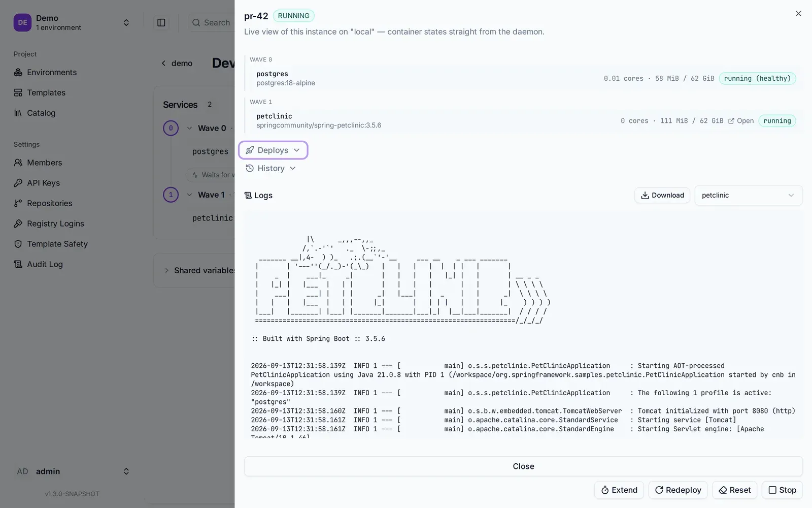Image resolution: width=812 pixels, height=508 pixels.
Task: Click the Download arrow icon
Action: click(x=645, y=195)
